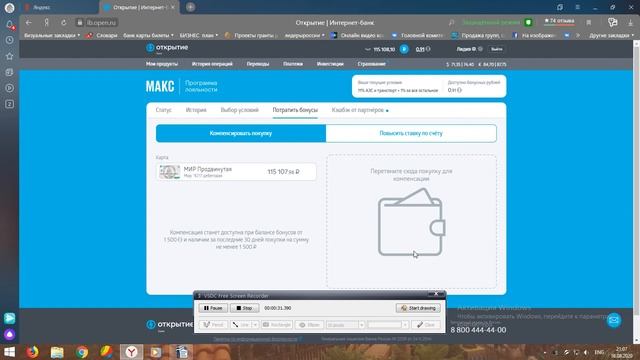Click the 74 отзыва reviews button
The height and width of the screenshot is (360, 640).
click(559, 21)
